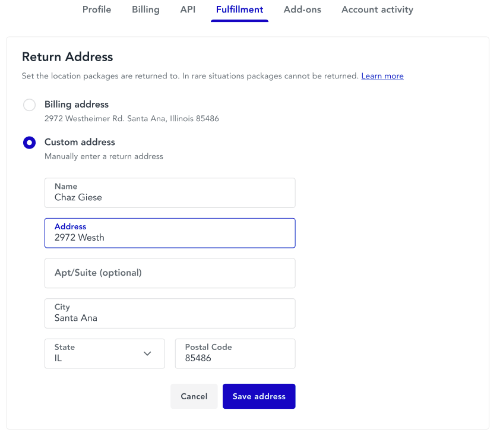Click inside the Name field
This screenshot has width=500, height=448.
(170, 193)
